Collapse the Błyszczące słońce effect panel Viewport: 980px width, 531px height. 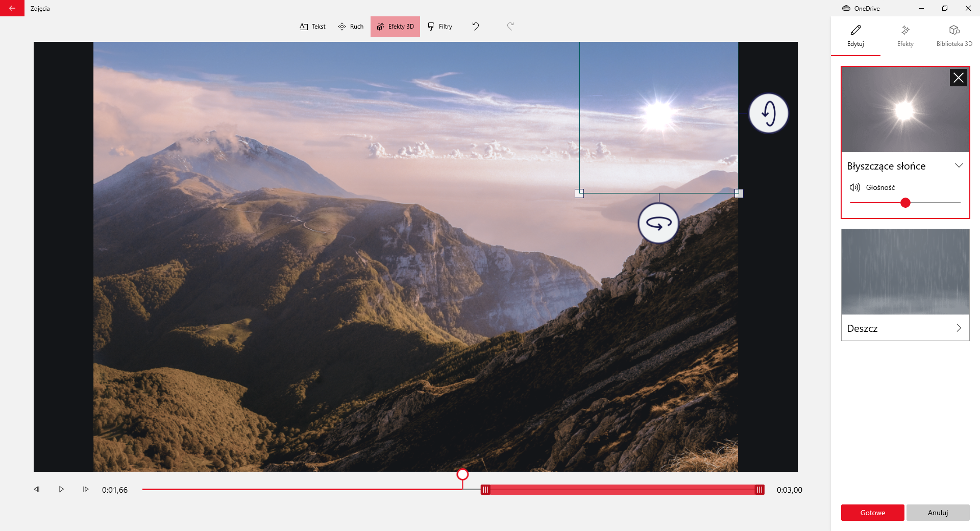tap(959, 165)
